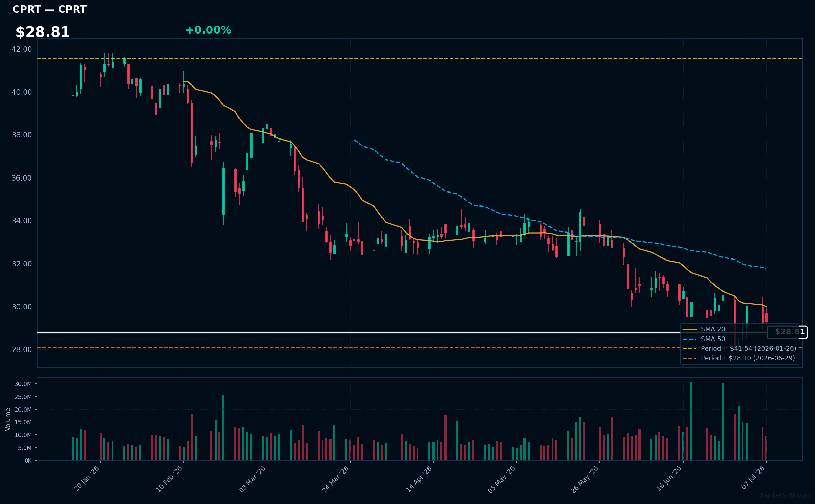Screen dimensions: 815x504
Task: Click the +0.00% change indicator
Action: tap(208, 30)
